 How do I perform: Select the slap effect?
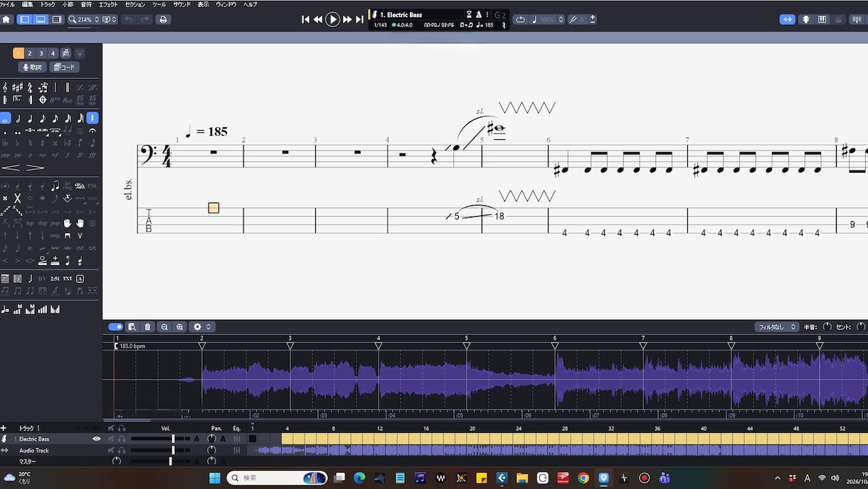[43, 223]
